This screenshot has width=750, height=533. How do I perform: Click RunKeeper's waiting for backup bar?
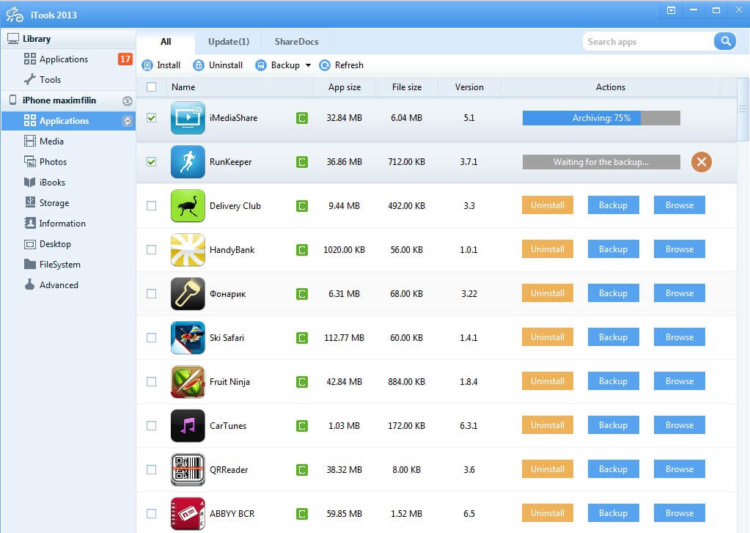click(x=601, y=162)
